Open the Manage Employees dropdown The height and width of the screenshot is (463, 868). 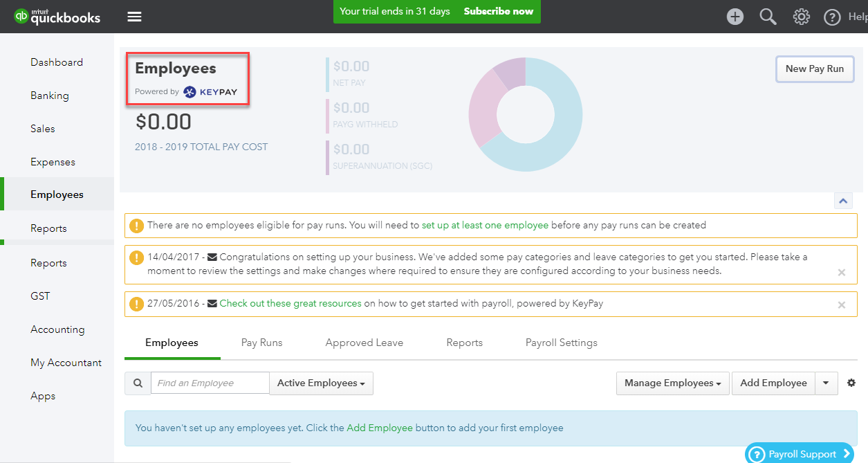coord(673,383)
